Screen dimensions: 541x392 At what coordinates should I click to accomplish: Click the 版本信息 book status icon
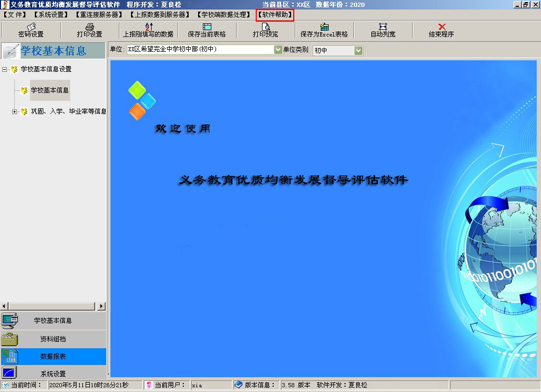(238, 385)
